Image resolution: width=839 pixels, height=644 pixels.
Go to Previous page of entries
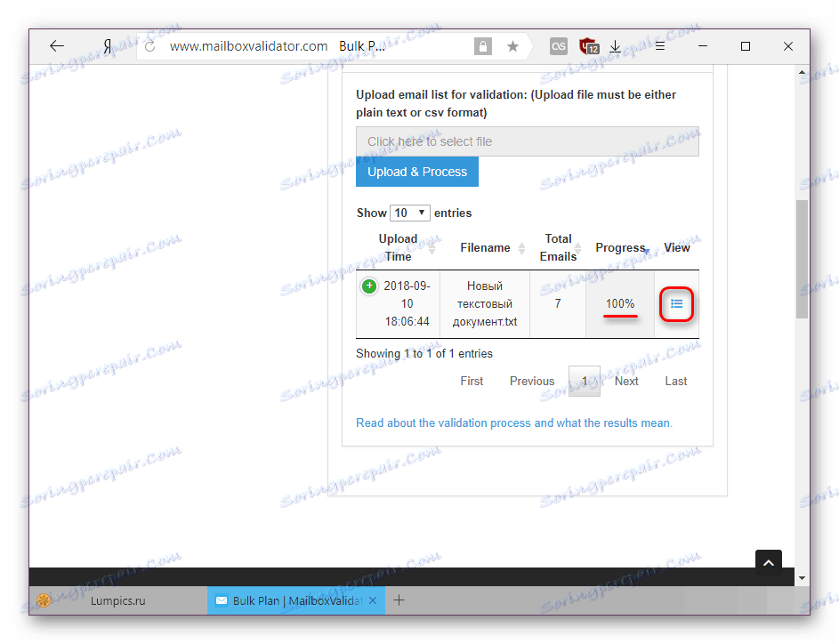532,382
